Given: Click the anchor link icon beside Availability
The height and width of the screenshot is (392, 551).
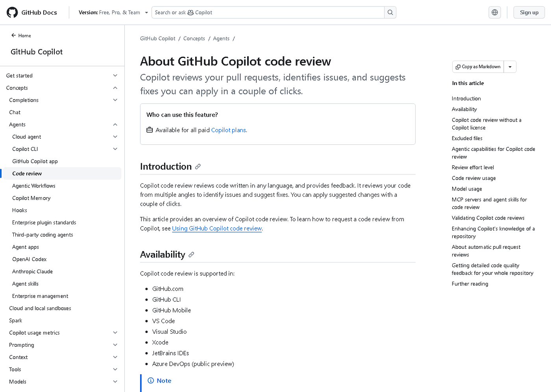Looking at the screenshot, I should click(x=191, y=255).
